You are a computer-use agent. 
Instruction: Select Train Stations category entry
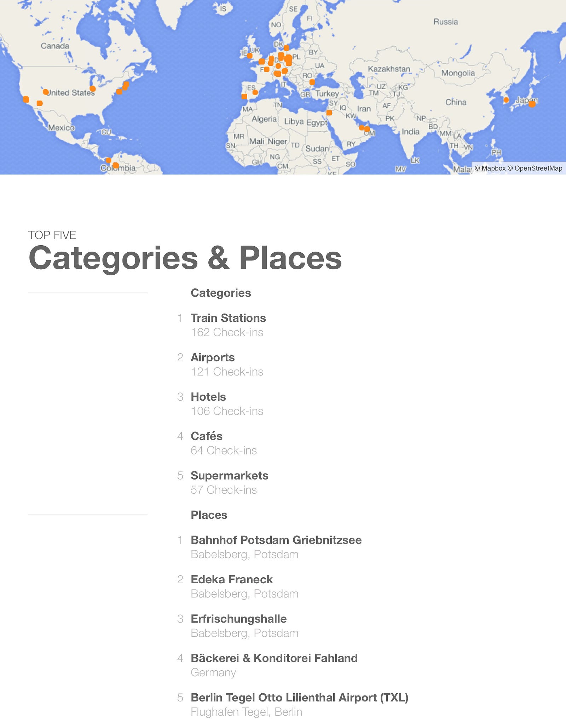pyautogui.click(x=228, y=318)
